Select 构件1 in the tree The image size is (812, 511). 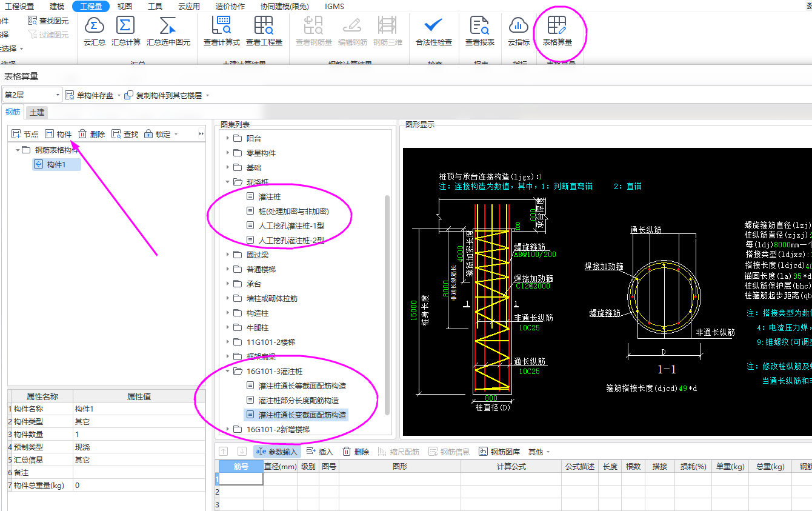[x=56, y=164]
